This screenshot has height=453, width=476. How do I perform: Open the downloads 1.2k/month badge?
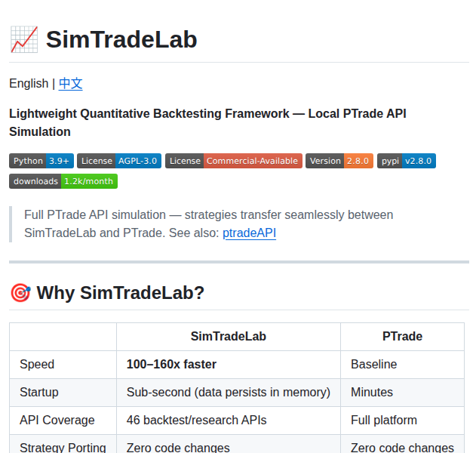pyautogui.click(x=63, y=181)
